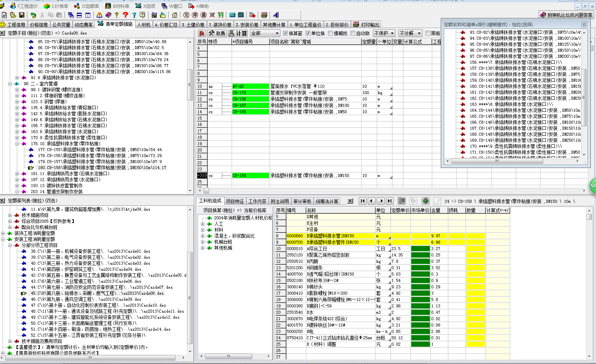The width and height of the screenshot is (596, 364).
Task: Go to previous record navigation icon
Action: point(371,201)
